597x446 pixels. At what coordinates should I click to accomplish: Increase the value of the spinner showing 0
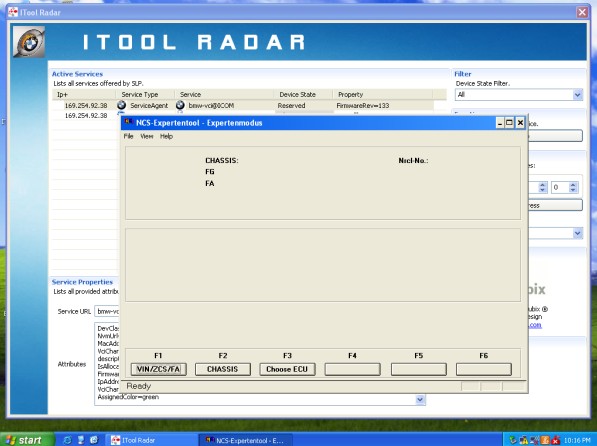(x=573, y=185)
